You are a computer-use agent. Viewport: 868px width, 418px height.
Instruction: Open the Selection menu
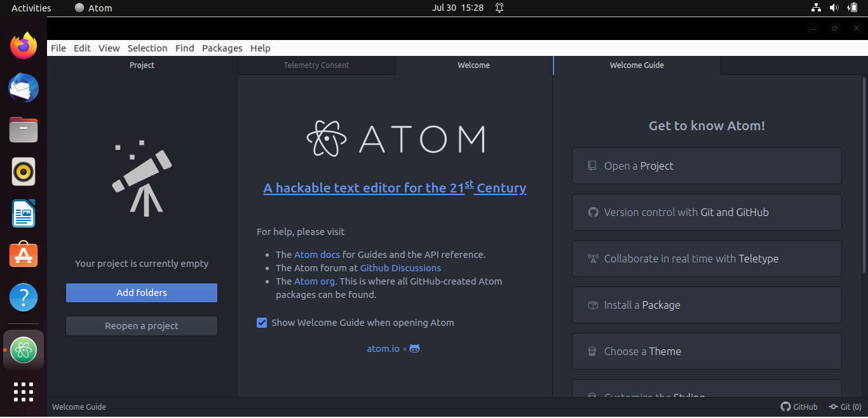(147, 48)
